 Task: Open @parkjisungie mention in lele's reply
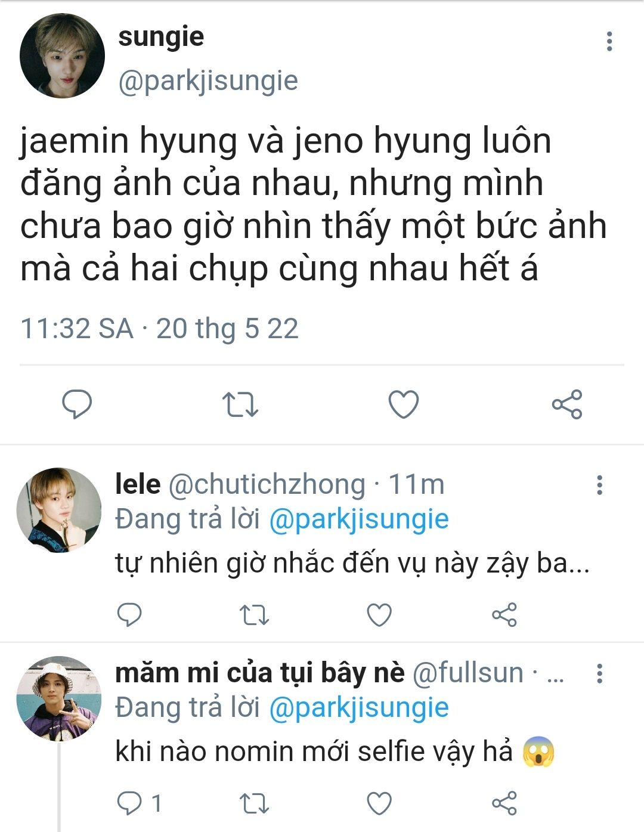pyautogui.click(x=359, y=519)
